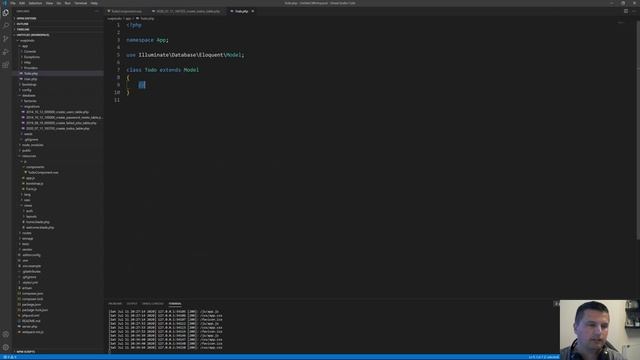The width and height of the screenshot is (640, 360).
Task: Switch to TodoComponent.vue editor tab
Action: (127, 11)
